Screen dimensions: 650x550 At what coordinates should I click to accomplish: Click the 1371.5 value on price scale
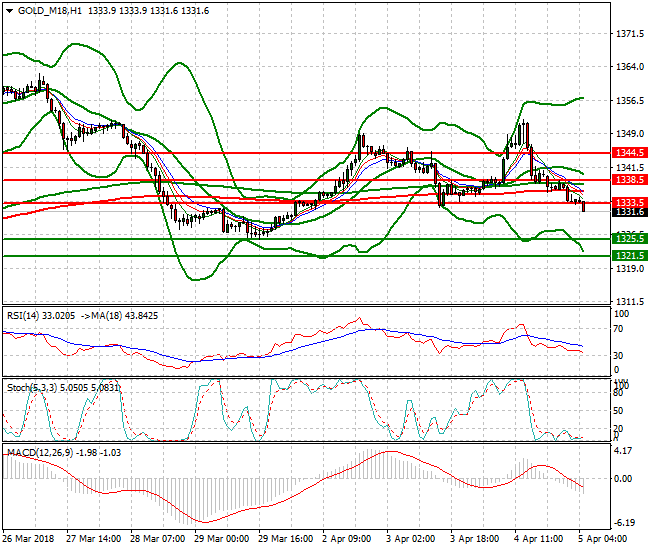click(x=628, y=34)
